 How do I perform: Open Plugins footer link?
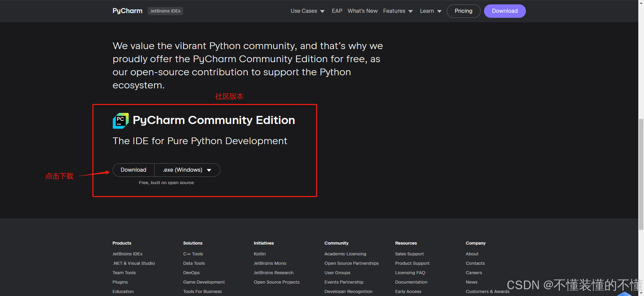point(120,282)
